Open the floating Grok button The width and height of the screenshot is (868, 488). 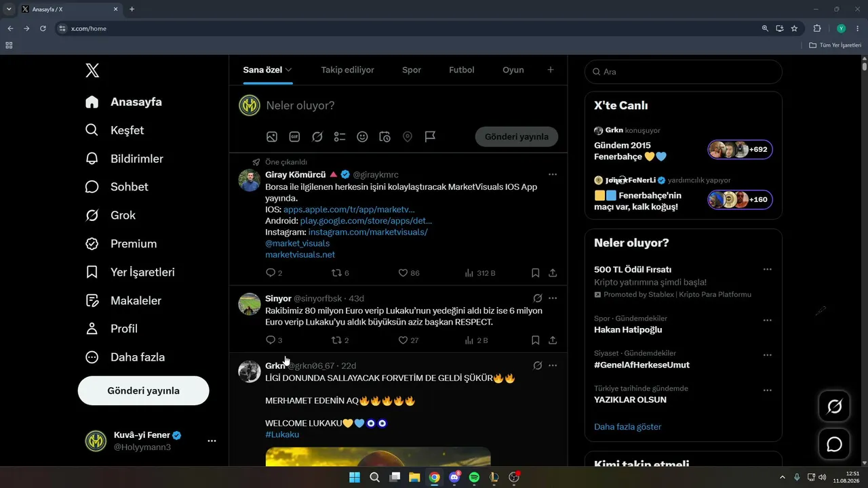pos(834,407)
